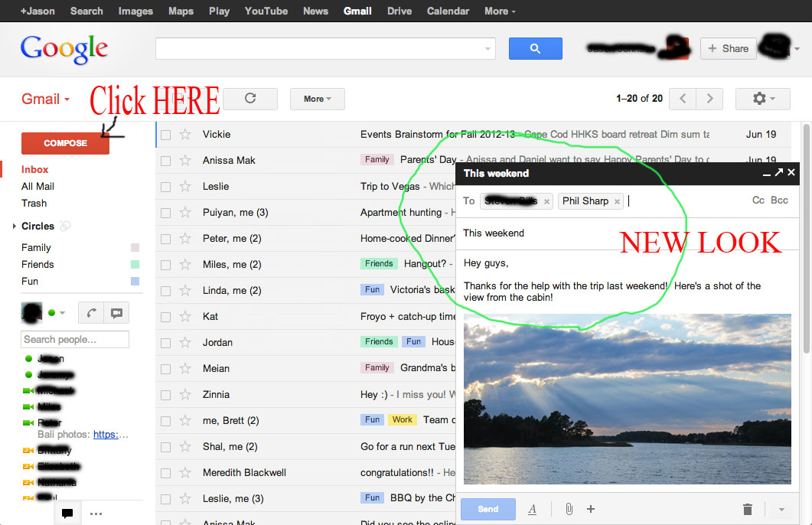Check the box for Leslie, me (3)

pos(166,499)
